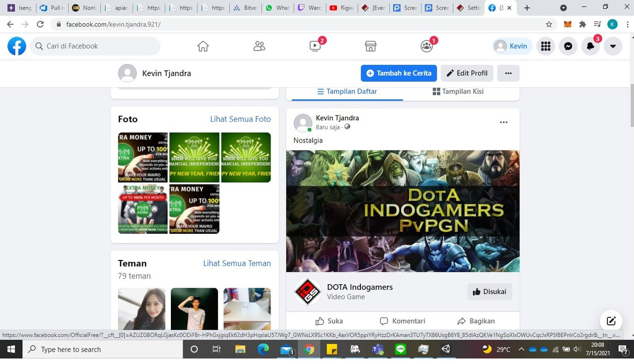Open the Friends icon in top navigation
Screen dimensions: 634x364
click(x=259, y=46)
